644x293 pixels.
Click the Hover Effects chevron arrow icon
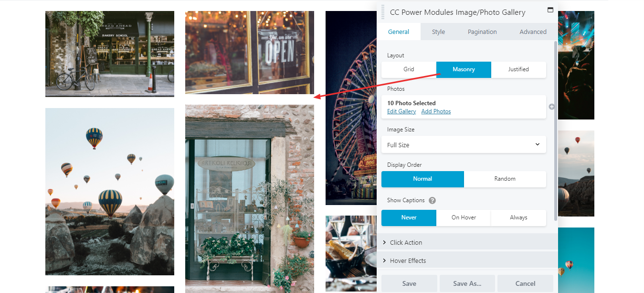click(384, 260)
